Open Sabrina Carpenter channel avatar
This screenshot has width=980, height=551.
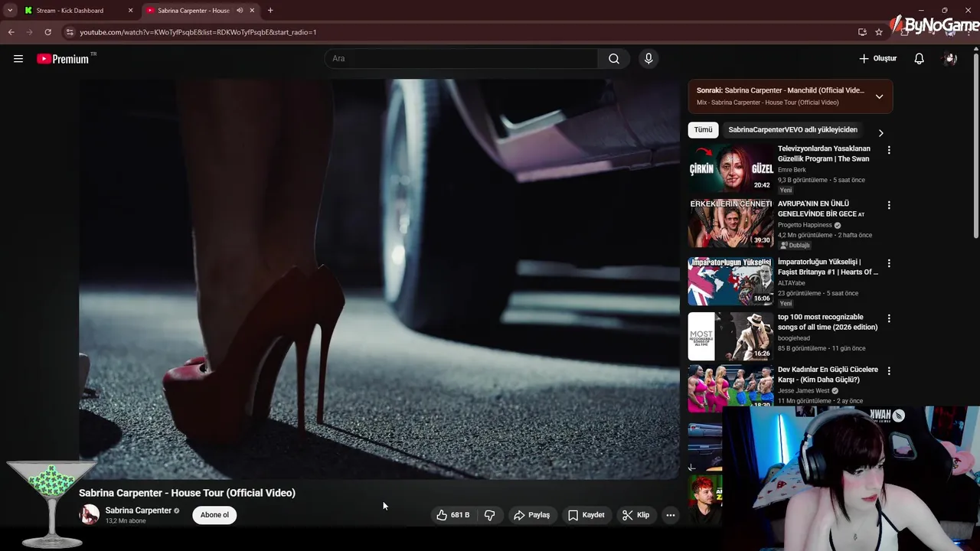tap(90, 515)
